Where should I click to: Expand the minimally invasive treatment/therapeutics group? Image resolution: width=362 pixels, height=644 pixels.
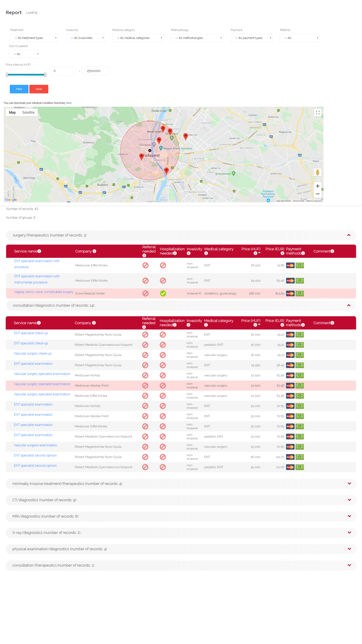[349, 484]
